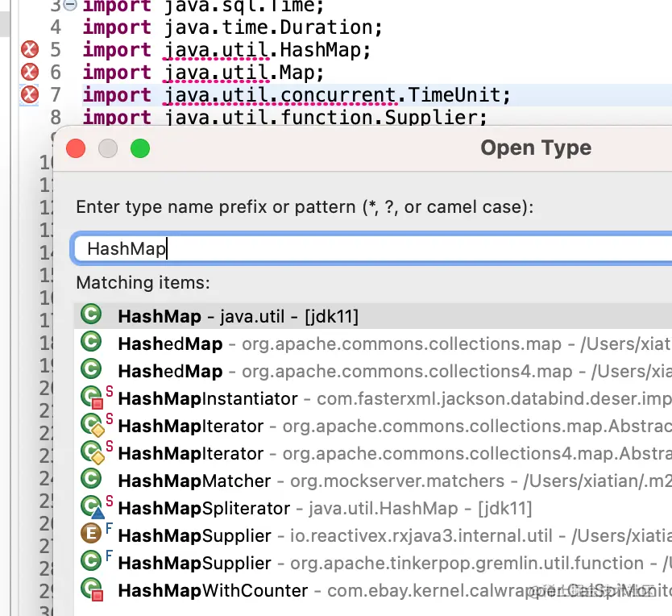This screenshot has width=672, height=616.
Task: Click green zoom button of Open Type dialog
Action: pyautogui.click(x=140, y=149)
